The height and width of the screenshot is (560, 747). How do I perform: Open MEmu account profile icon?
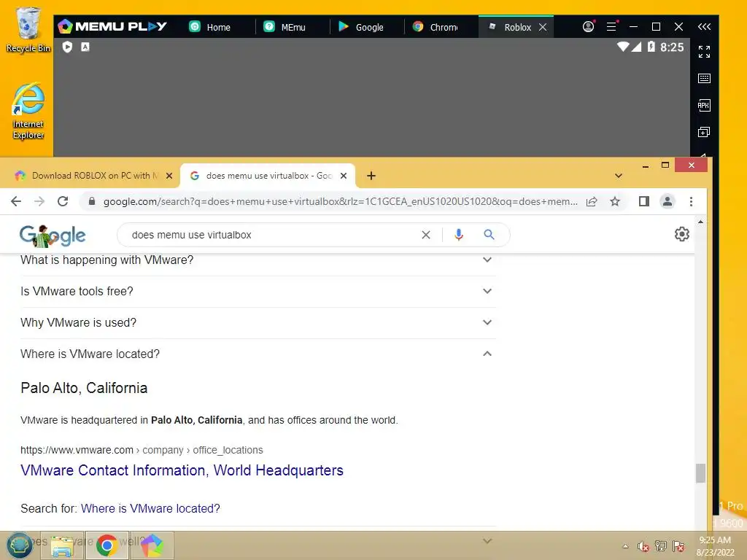pyautogui.click(x=589, y=27)
